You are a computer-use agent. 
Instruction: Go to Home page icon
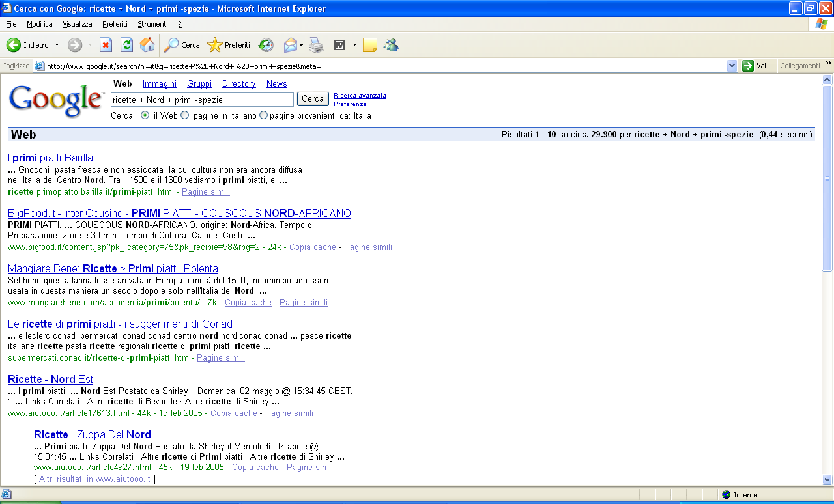coord(147,45)
